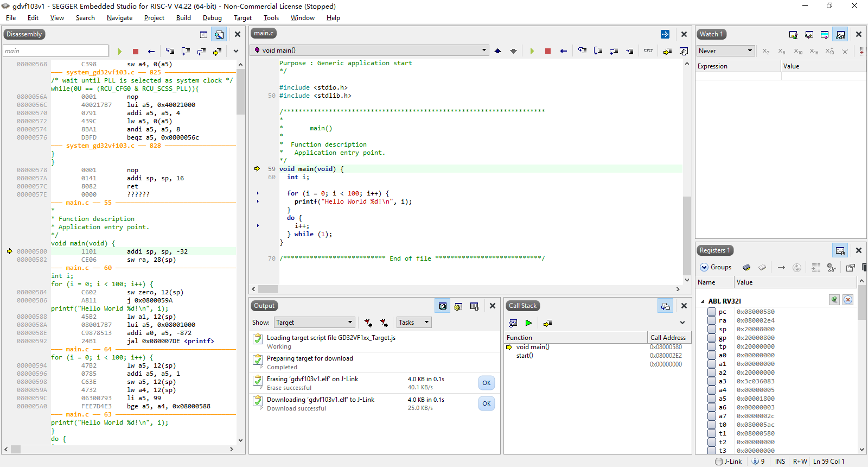The height and width of the screenshot is (467, 868).
Task: Open the void main() function dropdown
Action: (371, 51)
